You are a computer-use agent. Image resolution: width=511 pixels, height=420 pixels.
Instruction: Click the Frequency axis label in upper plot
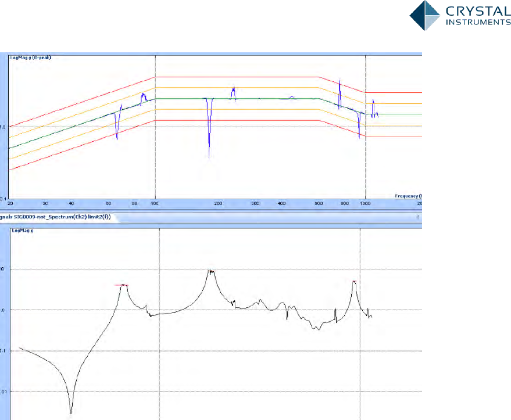(408, 196)
